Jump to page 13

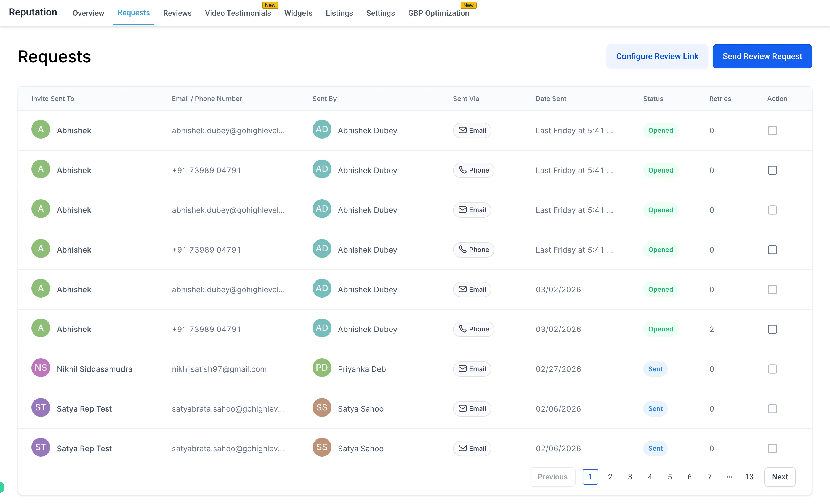[x=749, y=477]
